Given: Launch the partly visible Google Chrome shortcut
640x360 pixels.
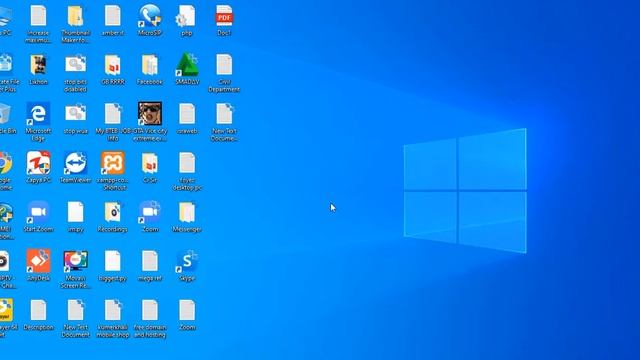Looking at the screenshot, I should tap(6, 171).
